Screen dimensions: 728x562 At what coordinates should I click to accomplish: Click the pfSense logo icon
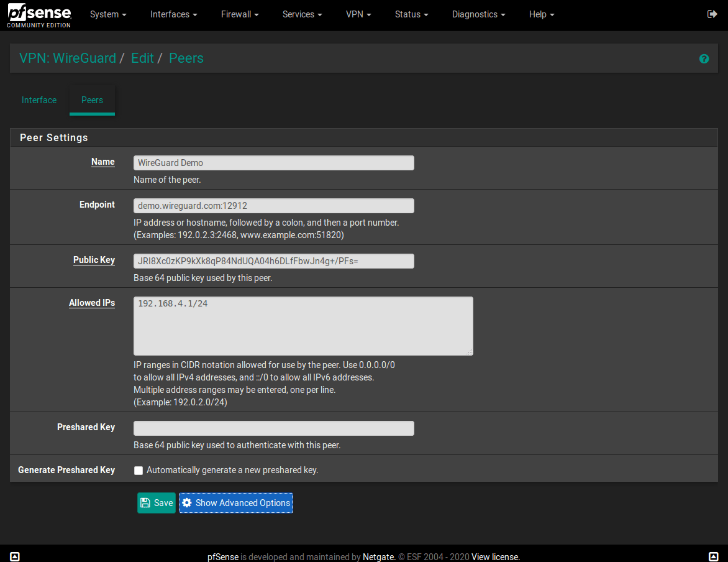click(39, 15)
